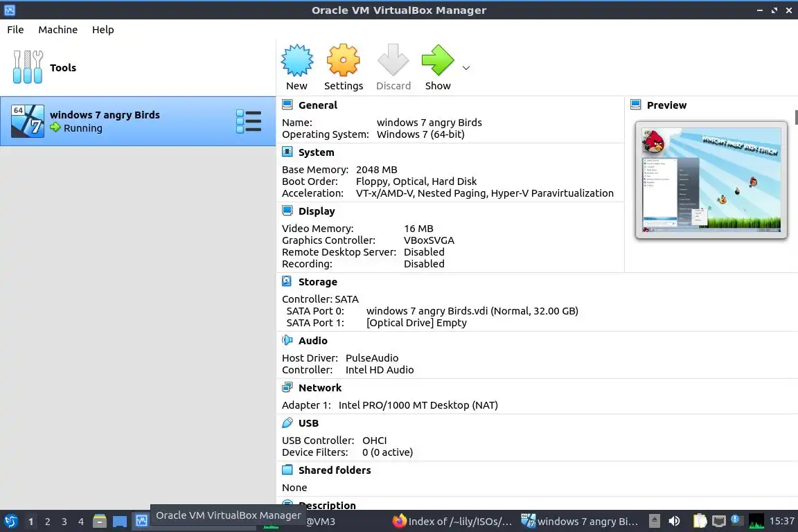The image size is (798, 532).
Task: Open the start menu icon in the taskbar
Action: pyautogui.click(x=10, y=522)
